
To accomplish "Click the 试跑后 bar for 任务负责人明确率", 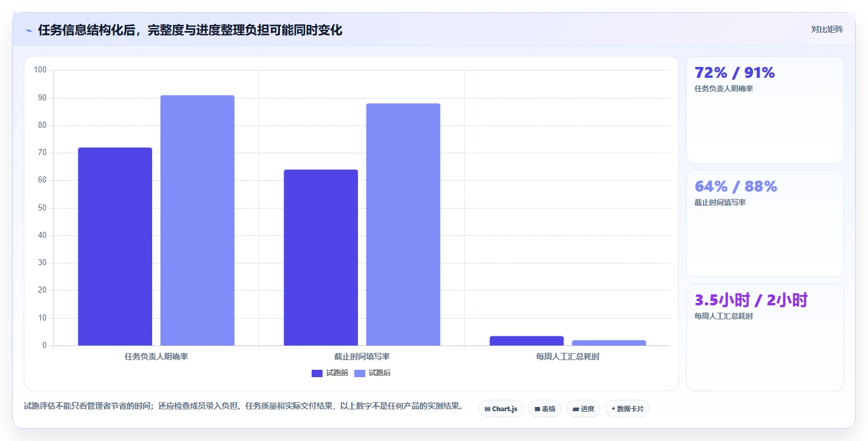I will (197, 220).
